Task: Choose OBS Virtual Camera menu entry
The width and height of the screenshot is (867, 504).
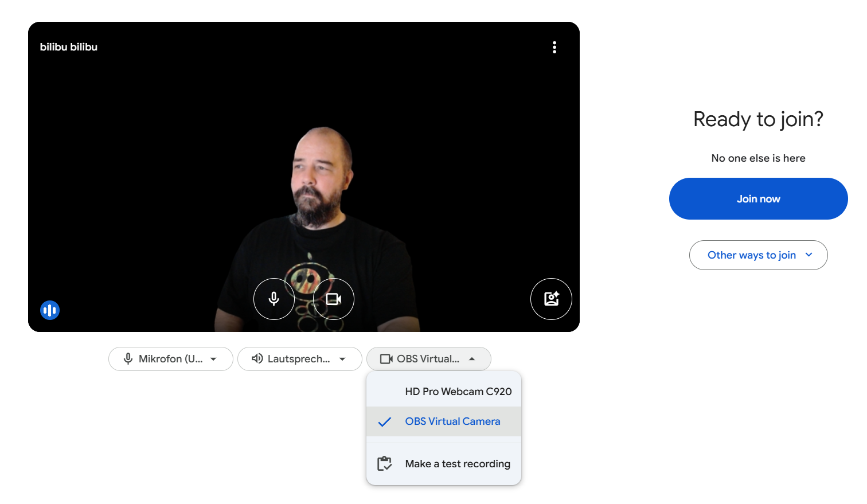Action: 452,421
